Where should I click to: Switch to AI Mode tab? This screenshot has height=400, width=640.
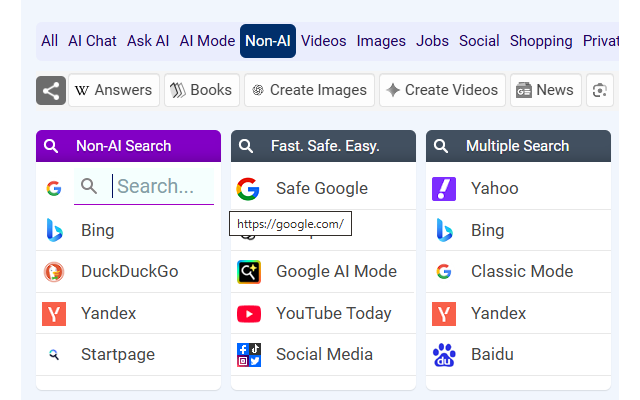click(x=207, y=41)
